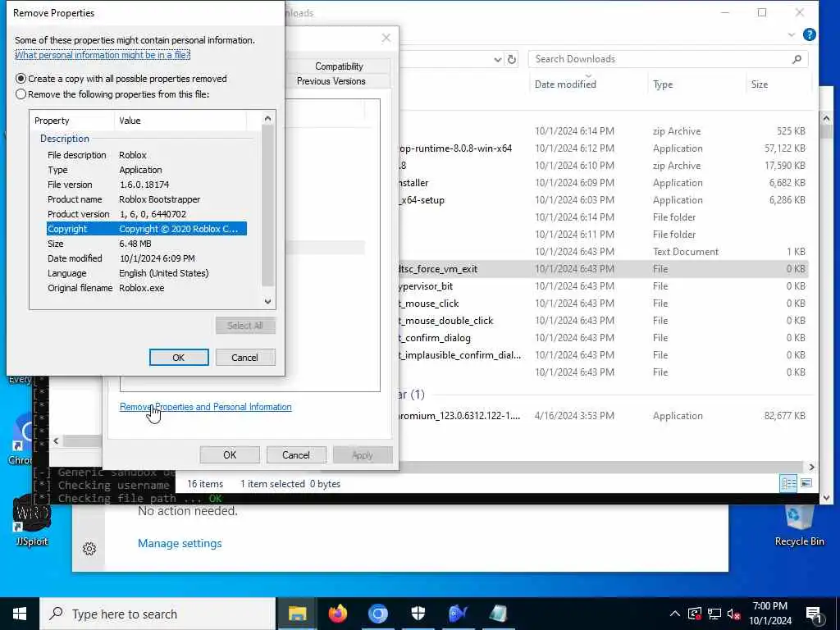This screenshot has width=840, height=630.
Task: Open the Compatibility tab
Action: coord(339,66)
